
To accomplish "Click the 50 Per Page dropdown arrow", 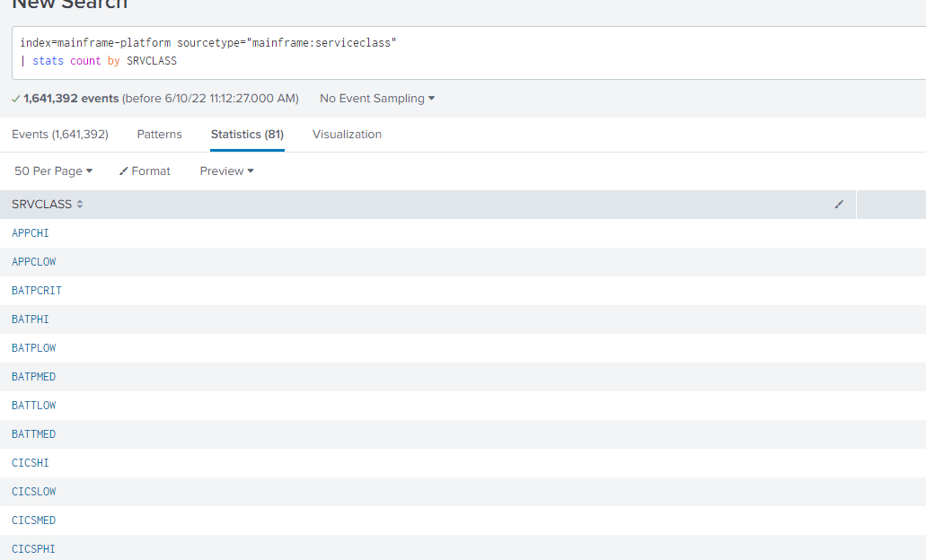I will pos(91,171).
